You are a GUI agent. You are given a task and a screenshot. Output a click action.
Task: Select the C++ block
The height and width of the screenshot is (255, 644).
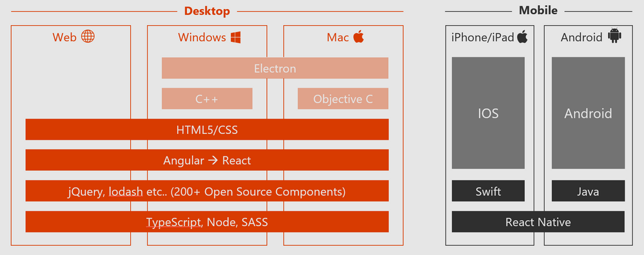tap(207, 99)
